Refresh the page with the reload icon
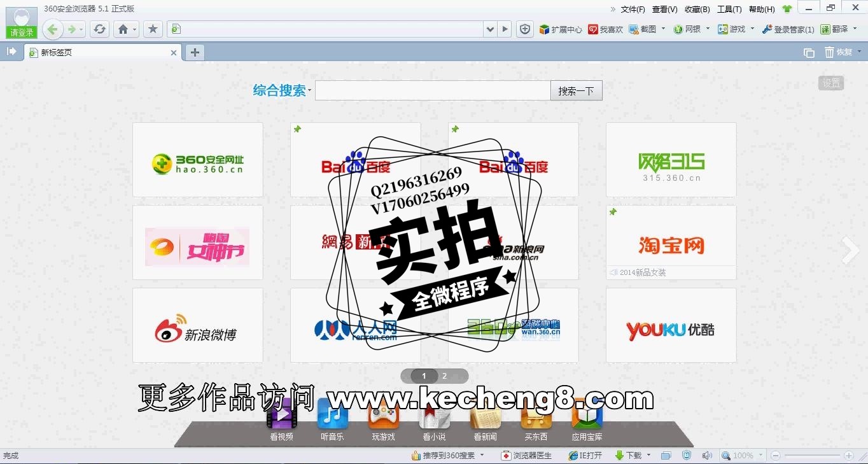The image size is (868, 464). pos(99,29)
